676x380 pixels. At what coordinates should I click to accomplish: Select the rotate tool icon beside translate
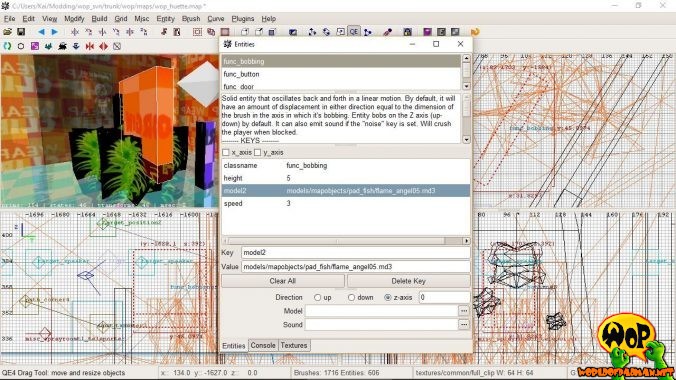point(326,32)
